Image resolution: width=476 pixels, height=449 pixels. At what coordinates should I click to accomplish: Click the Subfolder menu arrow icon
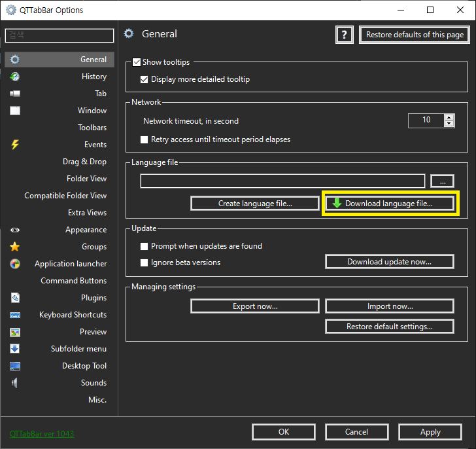[x=15, y=349]
